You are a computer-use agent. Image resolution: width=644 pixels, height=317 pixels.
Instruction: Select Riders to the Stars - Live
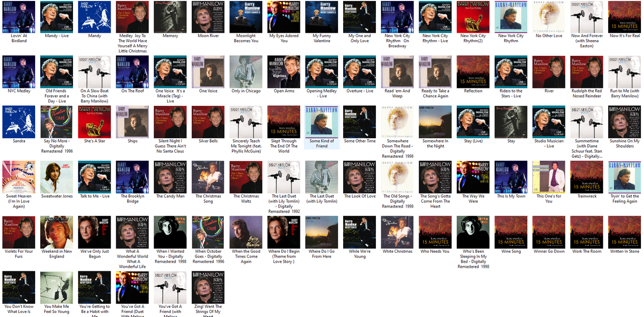(x=511, y=72)
